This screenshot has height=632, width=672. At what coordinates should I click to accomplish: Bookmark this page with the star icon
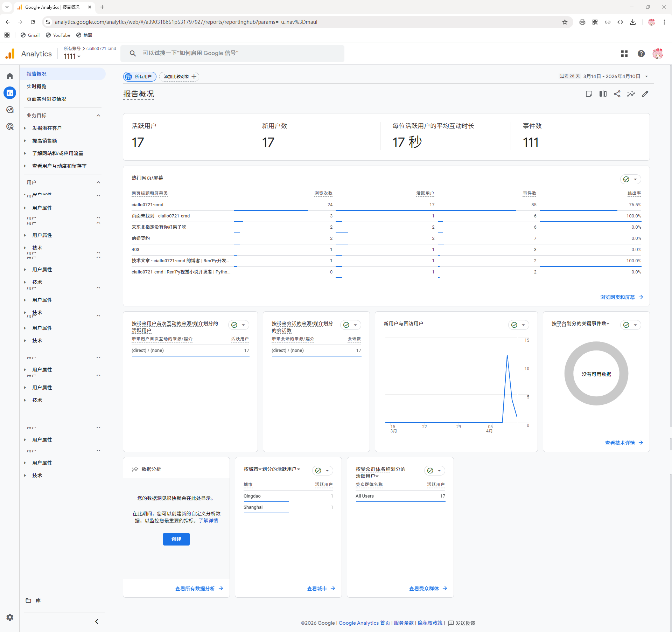[x=565, y=22]
